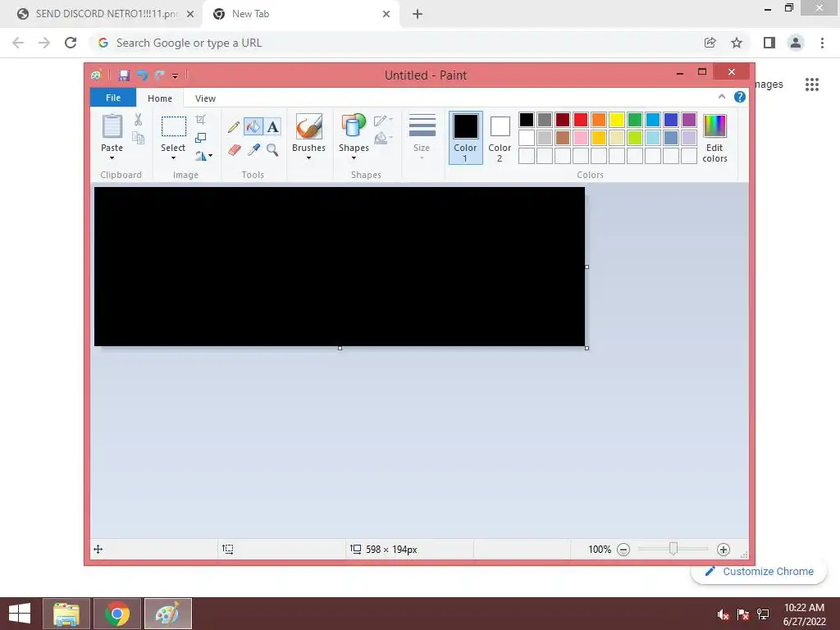Reload the Chrome page
Screen dimensions: 840x630
tap(71, 43)
